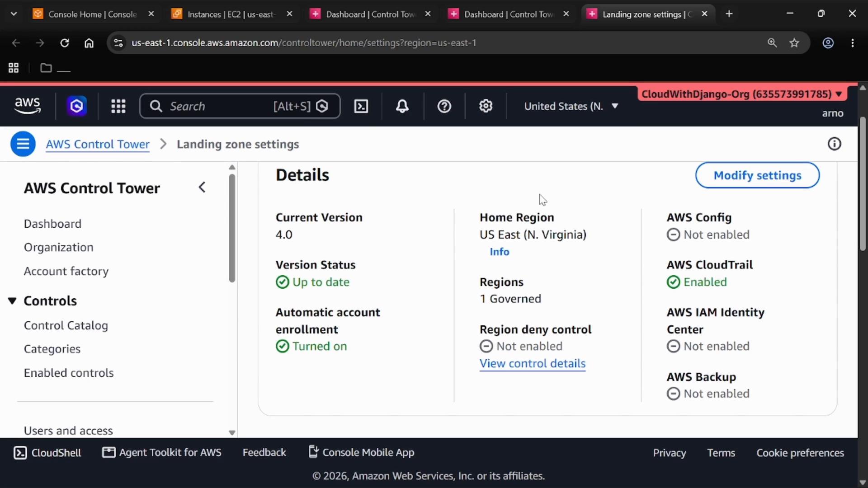Open browser zoom magnifier icon

click(772, 43)
